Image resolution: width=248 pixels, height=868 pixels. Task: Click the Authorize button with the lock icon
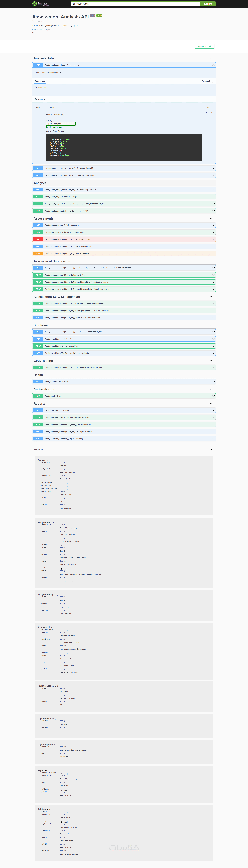(204, 46)
